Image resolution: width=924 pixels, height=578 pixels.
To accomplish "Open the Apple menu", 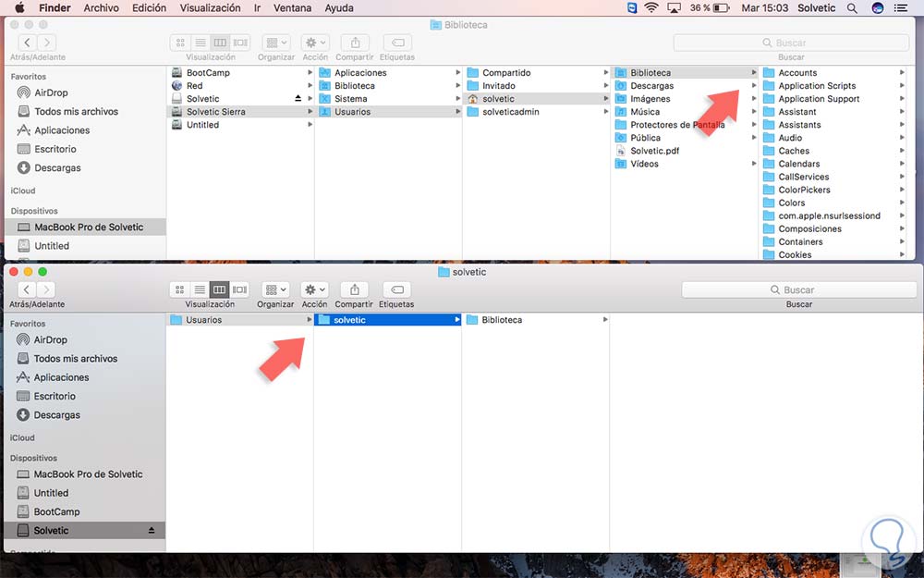I will pyautogui.click(x=19, y=7).
